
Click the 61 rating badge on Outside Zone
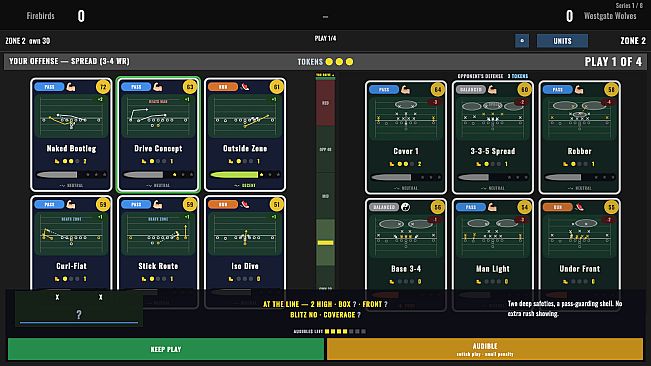pos(277,87)
